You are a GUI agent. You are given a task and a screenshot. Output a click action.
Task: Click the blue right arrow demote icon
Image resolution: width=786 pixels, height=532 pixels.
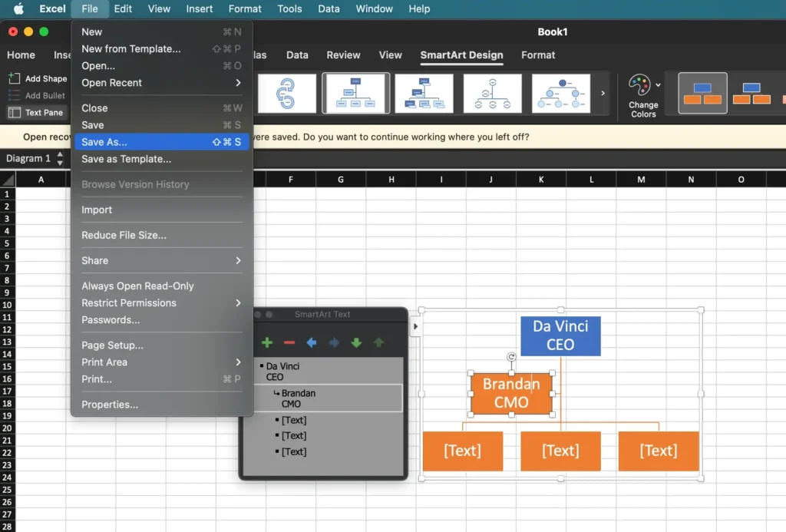coord(334,342)
